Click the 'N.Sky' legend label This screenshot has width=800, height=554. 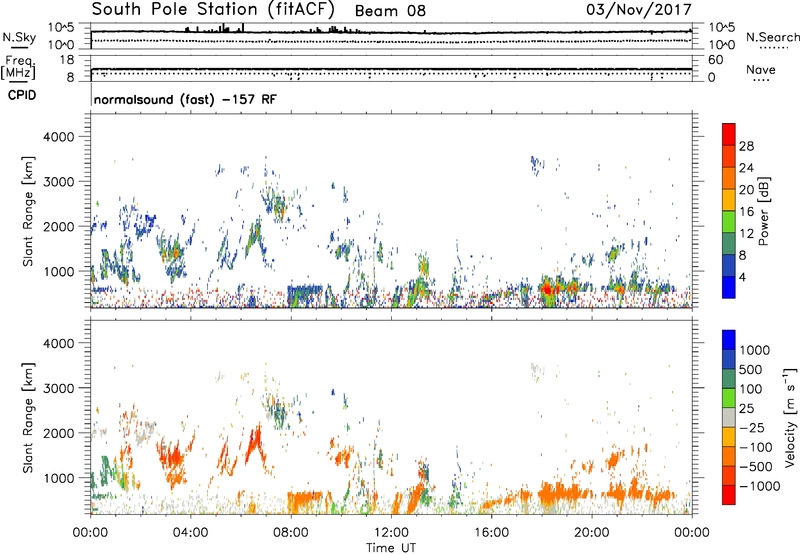[19, 37]
